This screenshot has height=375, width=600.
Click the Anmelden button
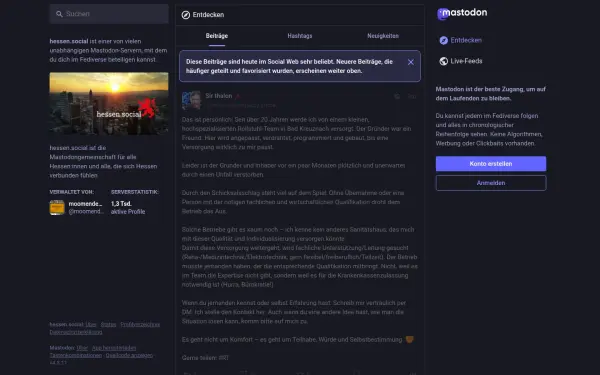(491, 183)
